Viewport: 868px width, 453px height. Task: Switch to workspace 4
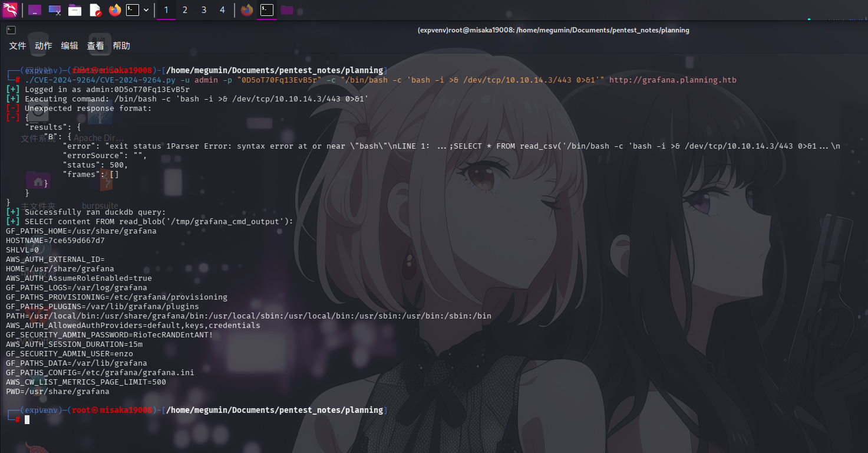222,10
